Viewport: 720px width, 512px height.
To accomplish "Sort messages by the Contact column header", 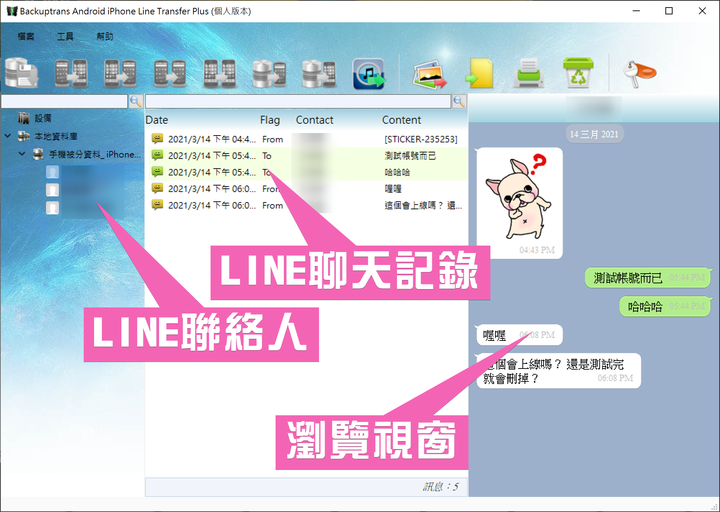I will [315, 120].
